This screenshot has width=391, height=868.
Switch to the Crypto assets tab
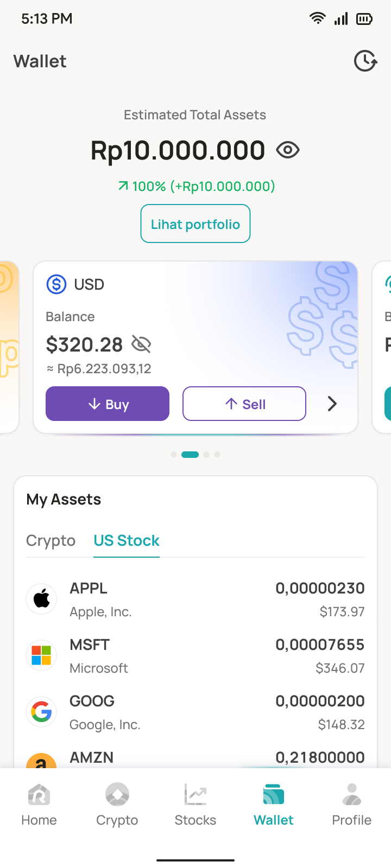(x=51, y=541)
